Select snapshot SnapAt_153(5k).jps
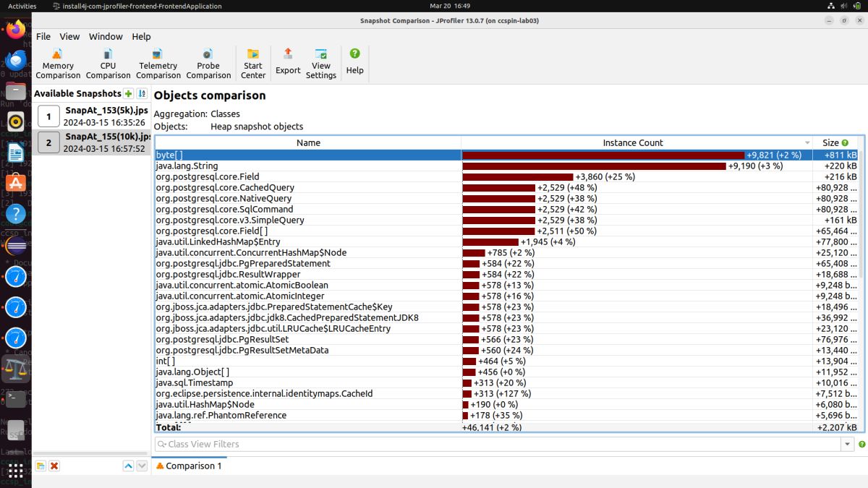 [92, 116]
